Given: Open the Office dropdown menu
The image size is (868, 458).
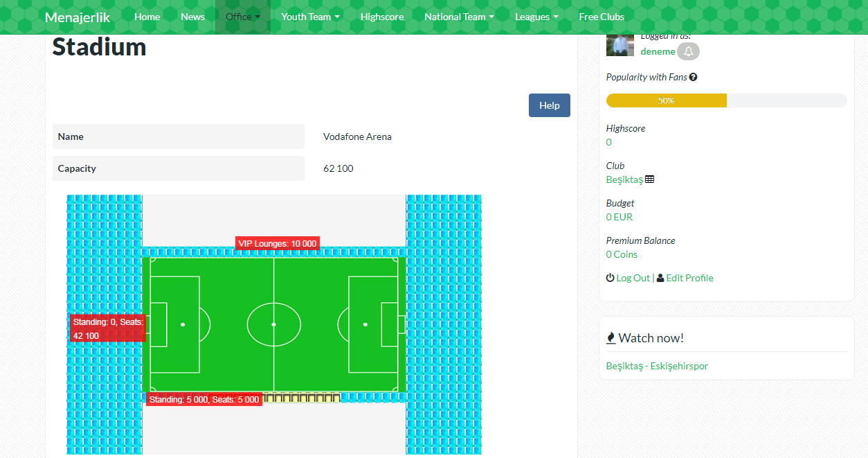Looking at the screenshot, I should pos(243,17).
